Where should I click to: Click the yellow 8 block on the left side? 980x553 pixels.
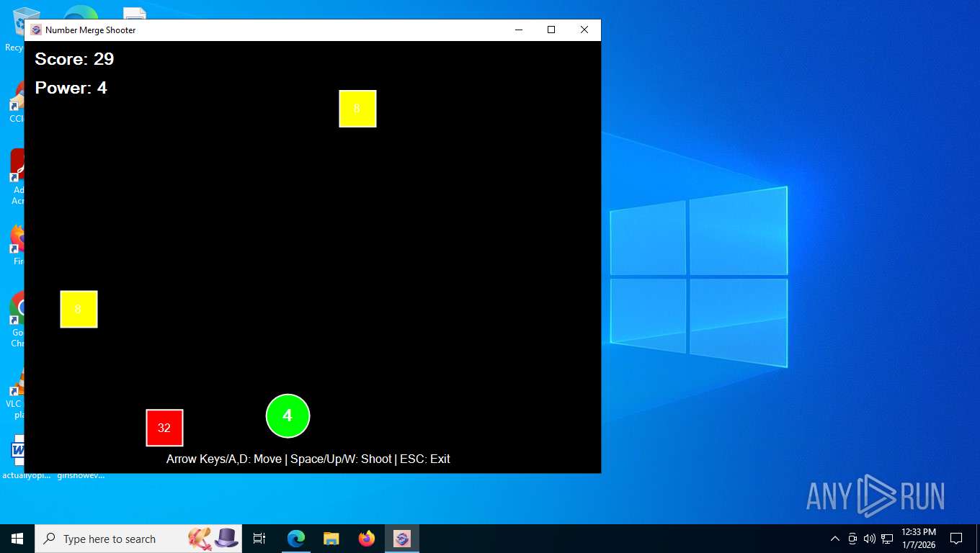[x=79, y=310]
